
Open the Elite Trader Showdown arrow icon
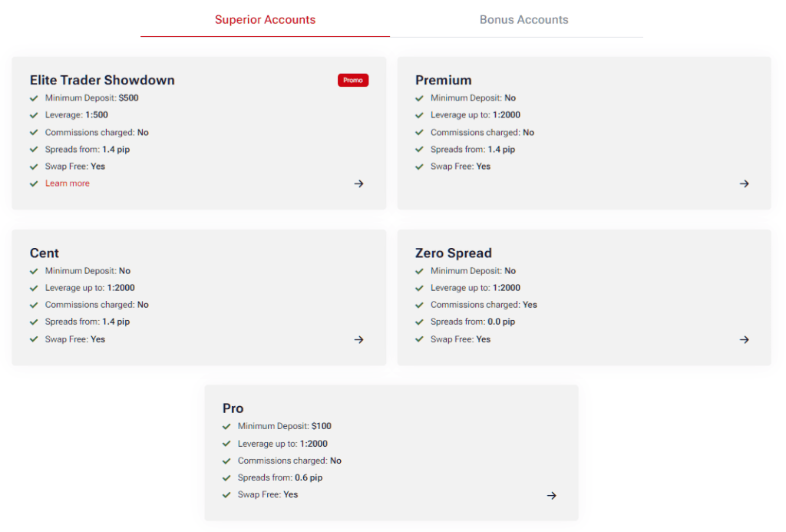click(358, 183)
